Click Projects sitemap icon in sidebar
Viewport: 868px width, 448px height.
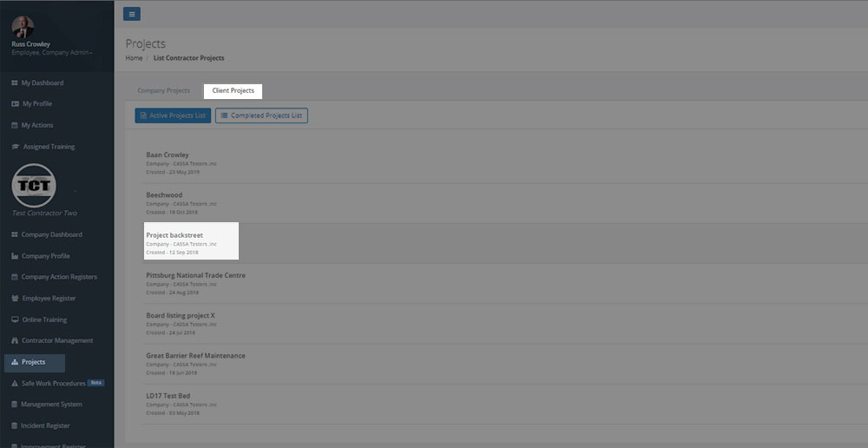[15, 362]
